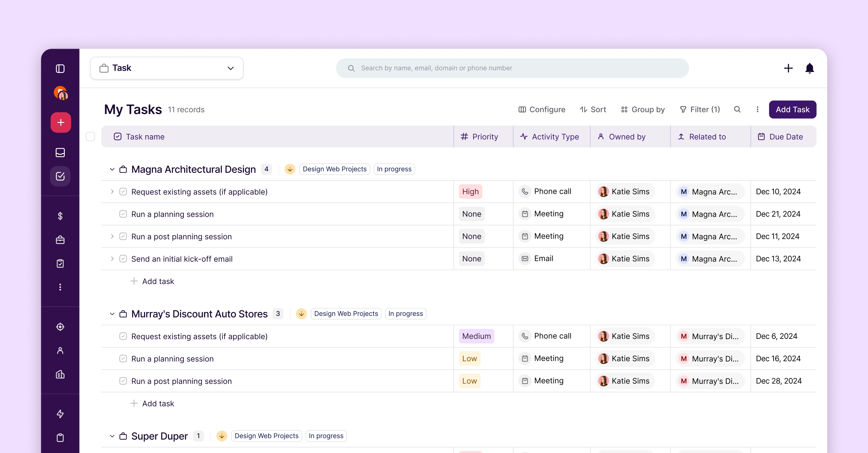Viewport: 868px width, 453px height.
Task: Click the Add Task button
Action: [793, 109]
